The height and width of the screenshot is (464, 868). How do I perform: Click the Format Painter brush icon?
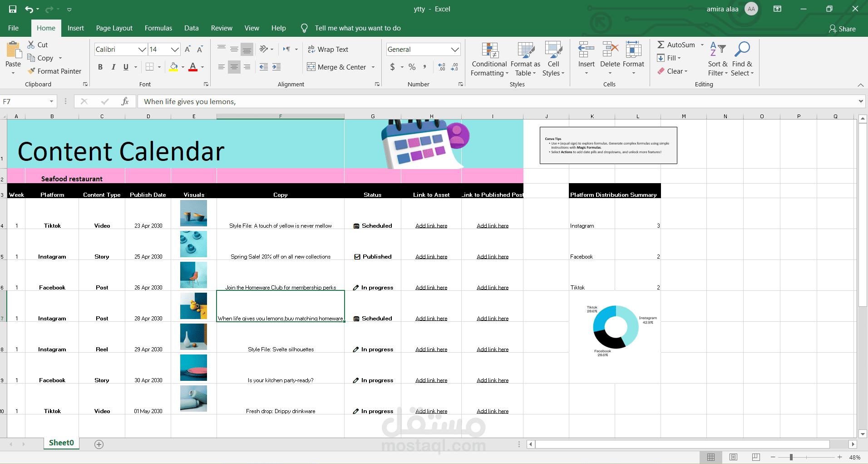[31, 71]
